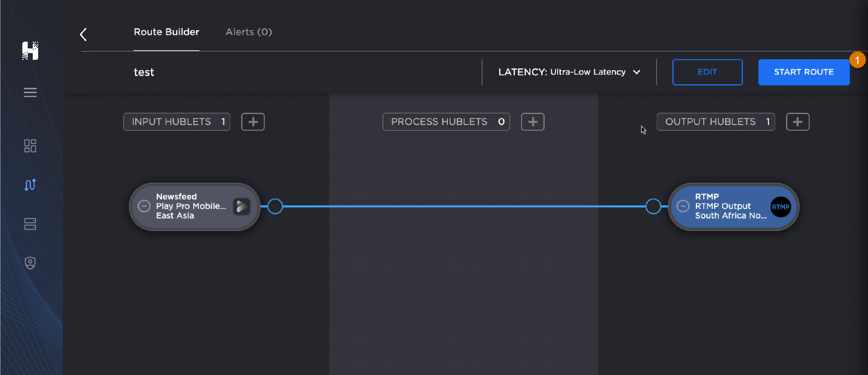Toggle the hamburger menu in the sidebar

[x=30, y=92]
